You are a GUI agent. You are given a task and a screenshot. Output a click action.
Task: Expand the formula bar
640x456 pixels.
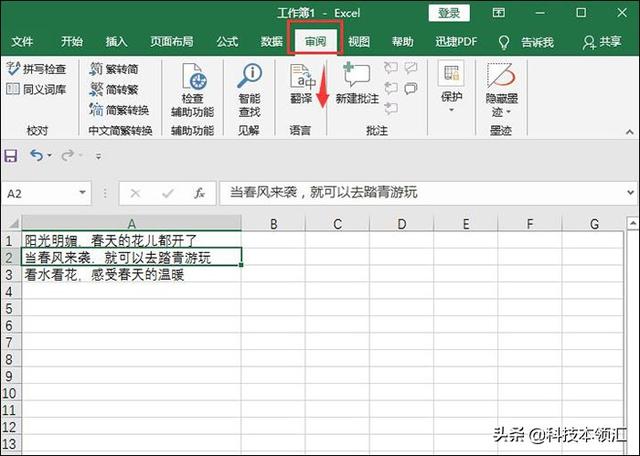pos(631,192)
